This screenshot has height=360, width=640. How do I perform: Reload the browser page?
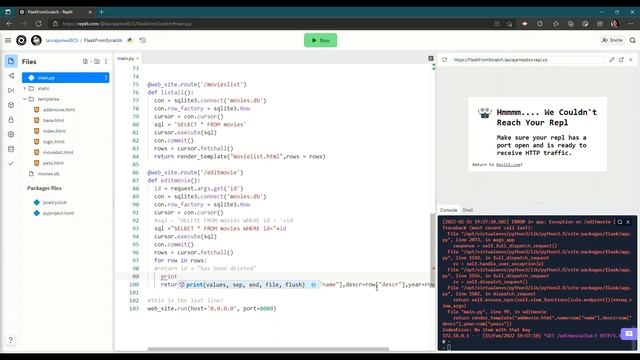coord(38,24)
